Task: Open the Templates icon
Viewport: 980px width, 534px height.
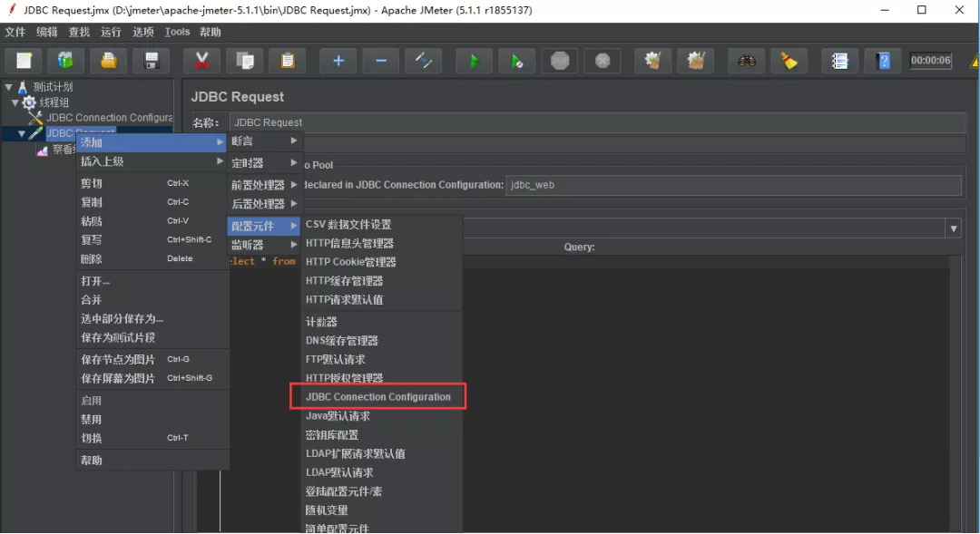Action: 65,61
